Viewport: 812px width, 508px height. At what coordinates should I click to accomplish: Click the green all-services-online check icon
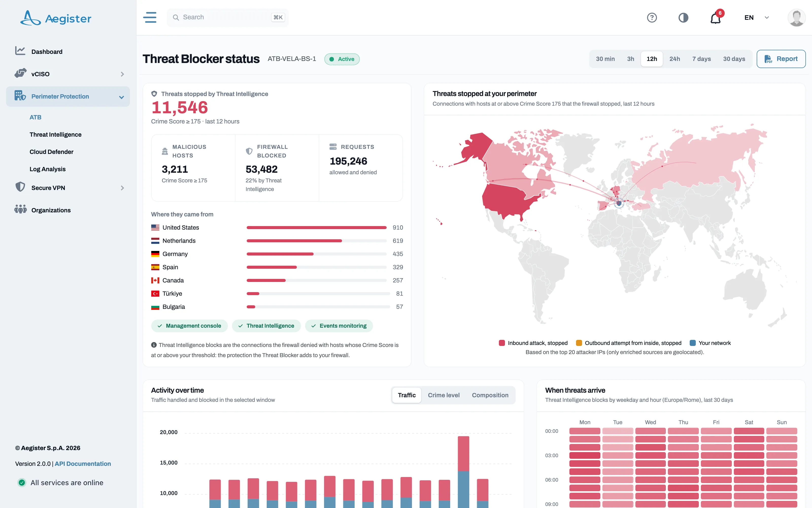pyautogui.click(x=22, y=482)
